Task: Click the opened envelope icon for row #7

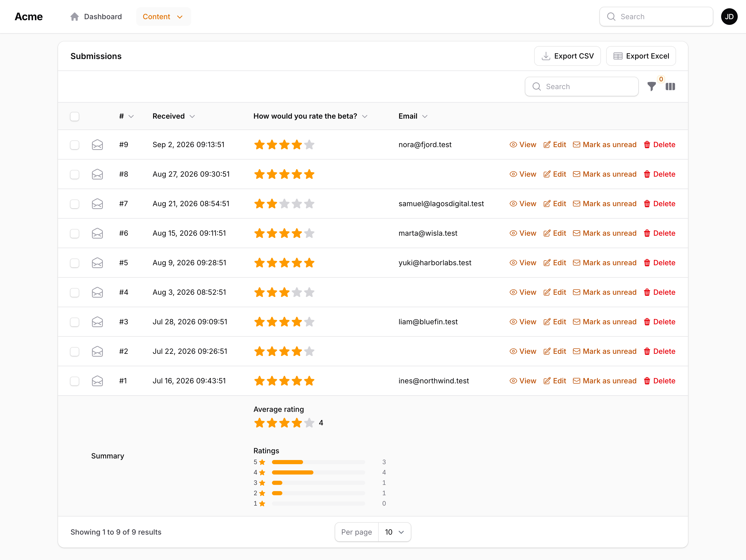Action: click(97, 204)
